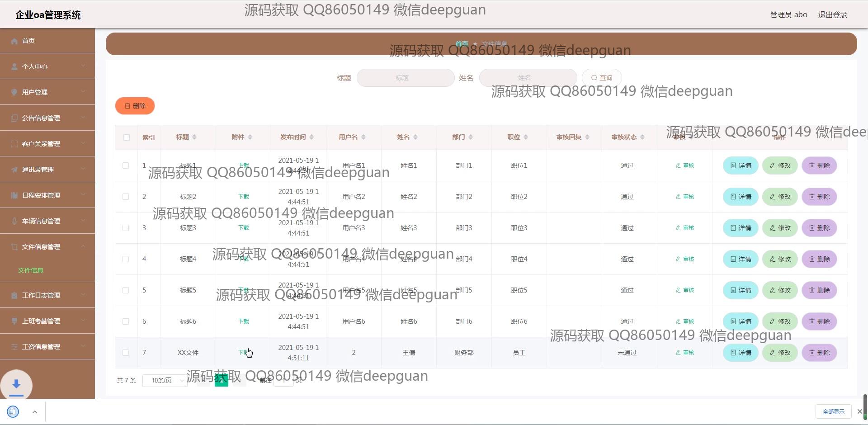
Task: Click the vertical page scrollbar
Action: click(x=865, y=407)
